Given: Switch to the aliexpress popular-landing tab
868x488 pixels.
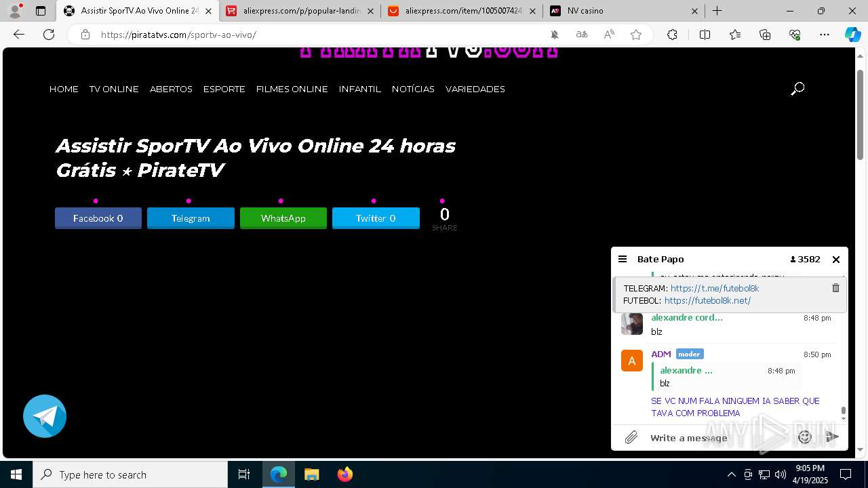Looking at the screenshot, I should [300, 11].
